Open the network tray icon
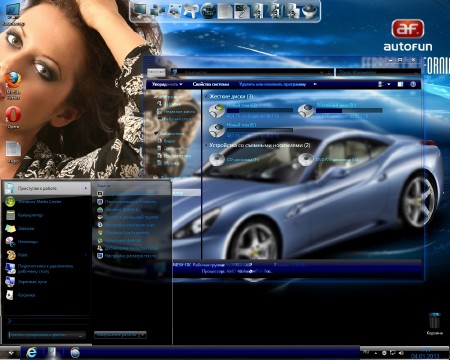450x360 pixels. pyautogui.click(x=393, y=353)
